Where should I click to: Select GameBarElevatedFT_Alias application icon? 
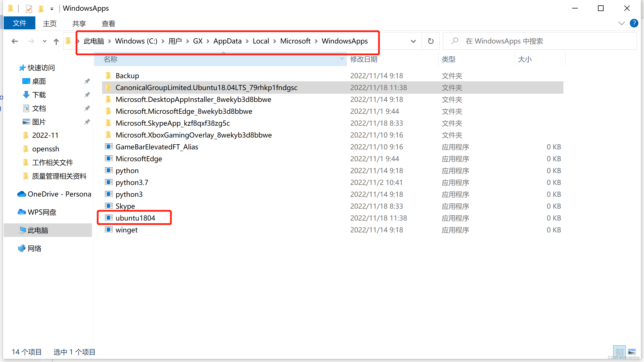(x=109, y=147)
